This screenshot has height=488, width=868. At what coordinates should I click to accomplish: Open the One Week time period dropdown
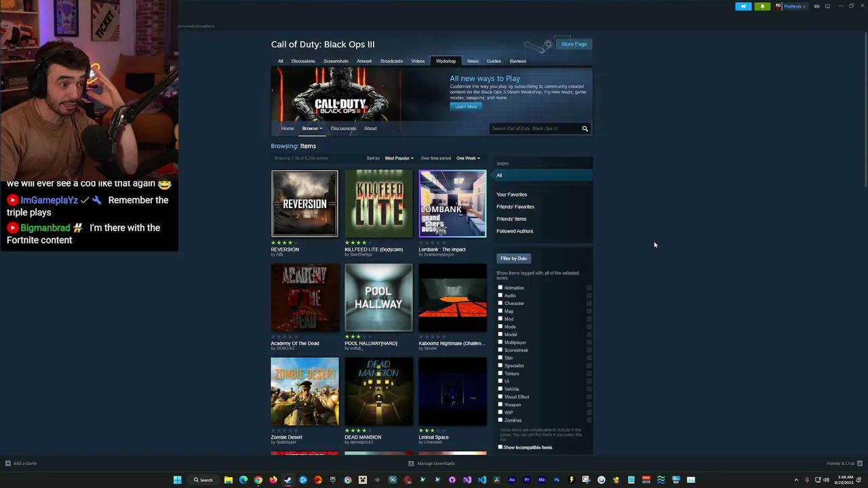(x=468, y=158)
